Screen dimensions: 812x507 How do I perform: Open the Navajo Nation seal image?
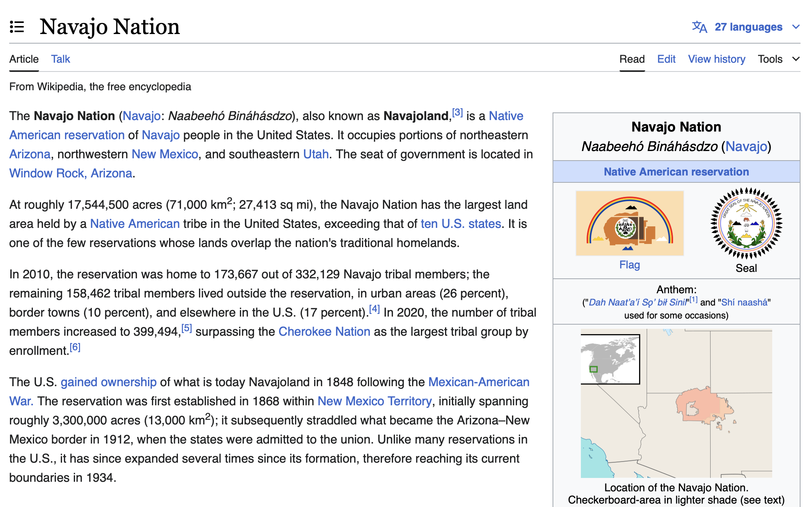(x=746, y=223)
